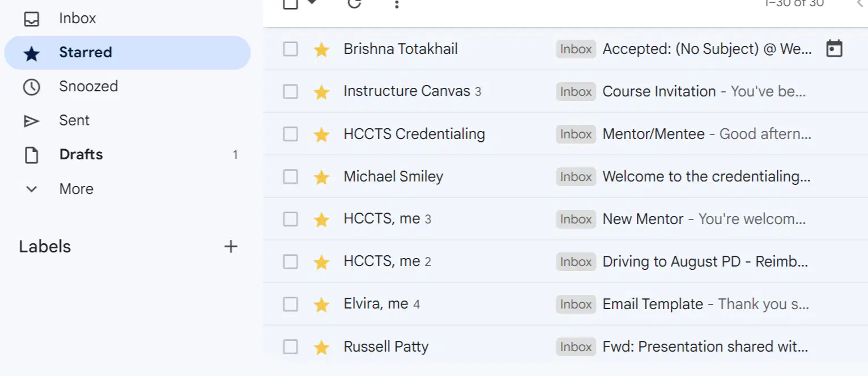The width and height of the screenshot is (868, 376).
Task: Unstar the Russell Patty email
Action: click(x=321, y=347)
